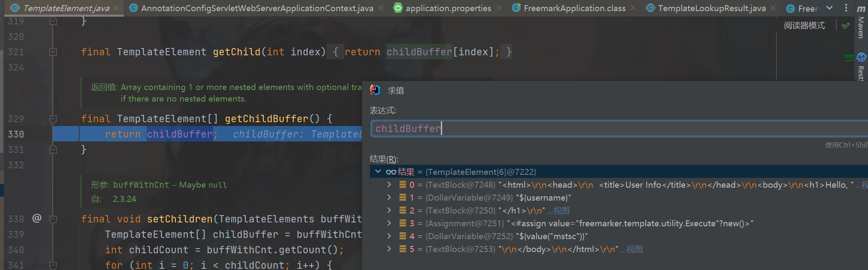Expand result item 3 Assignment@7251
868x270 pixels.
click(389, 223)
